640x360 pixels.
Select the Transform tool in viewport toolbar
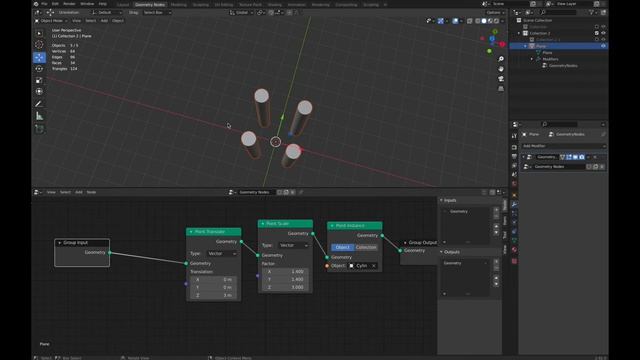(39, 92)
